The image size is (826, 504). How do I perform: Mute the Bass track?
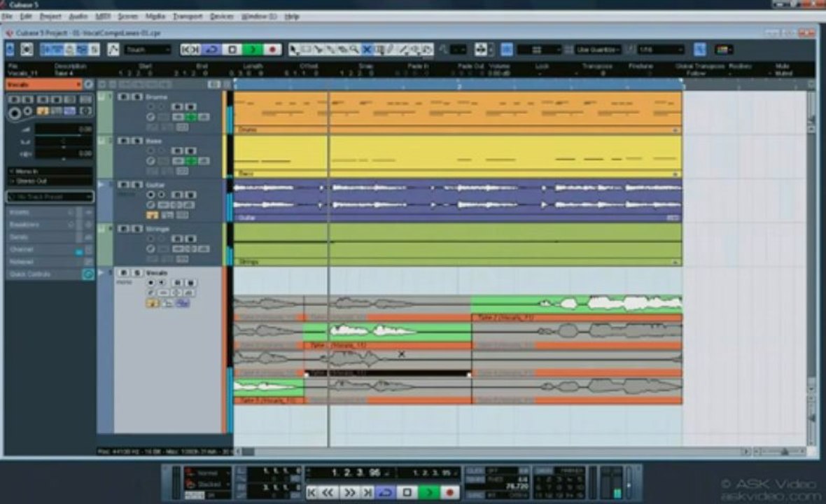pyautogui.click(x=124, y=141)
